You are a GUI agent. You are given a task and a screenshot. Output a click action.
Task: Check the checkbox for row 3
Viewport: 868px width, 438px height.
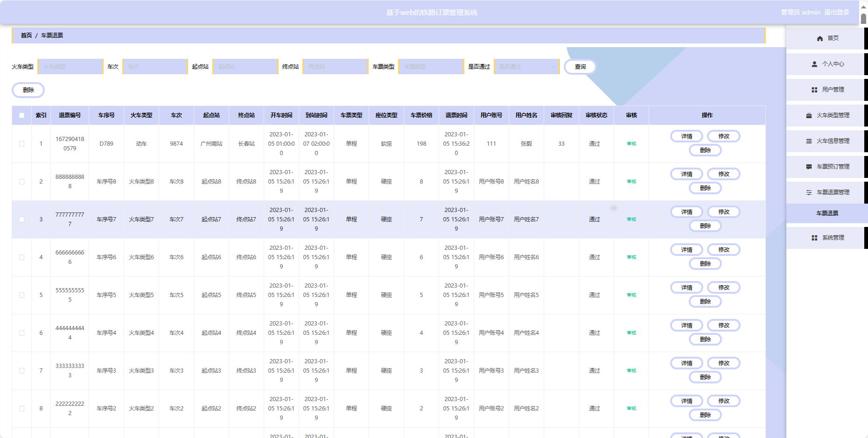point(21,219)
